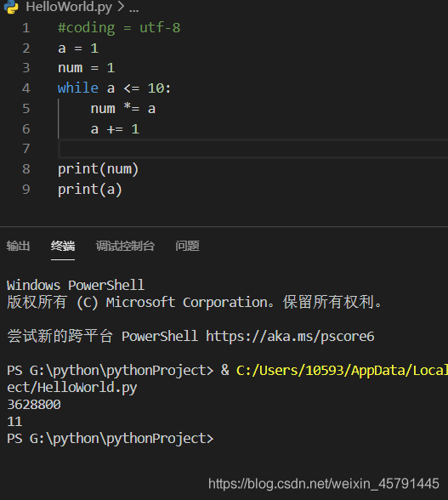Screen dimensions: 448x500
Task: Place cursor on empty line 7
Action: tap(253, 149)
